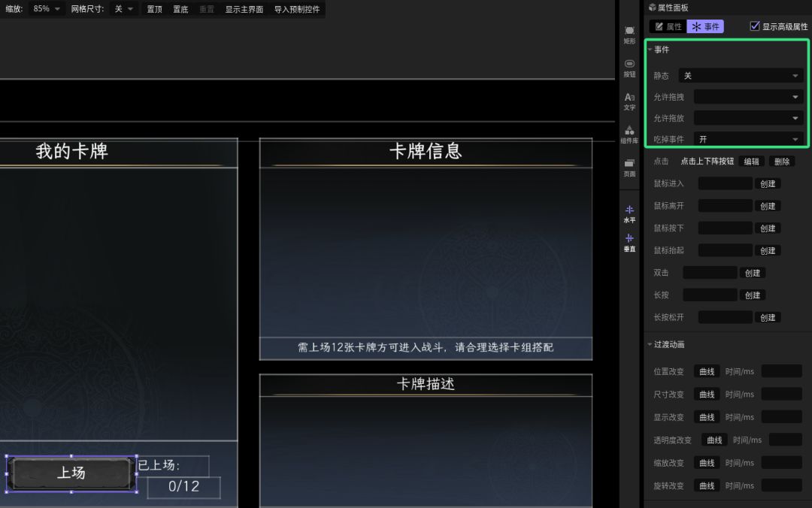Click the 曲线 button for 尺寸改变
The width and height of the screenshot is (812, 508).
click(707, 394)
